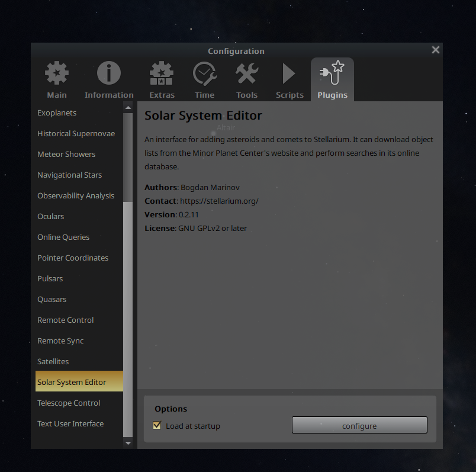This screenshot has height=472, width=476.
Task: Open the Extras tab icon
Action: [x=162, y=80]
